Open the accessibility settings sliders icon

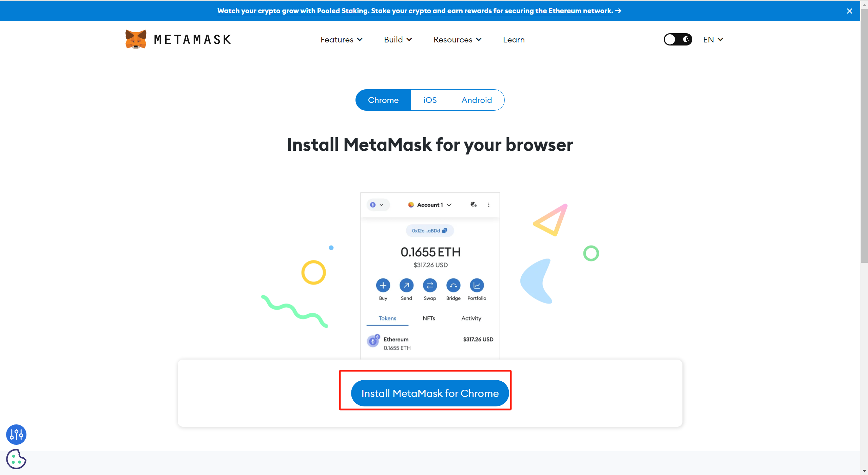(16, 434)
